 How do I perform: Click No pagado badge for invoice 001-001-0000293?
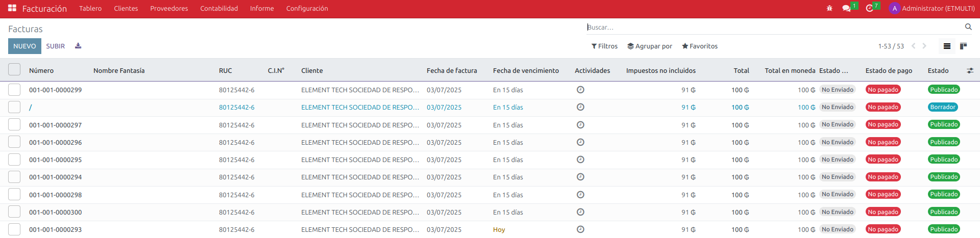(x=883, y=229)
